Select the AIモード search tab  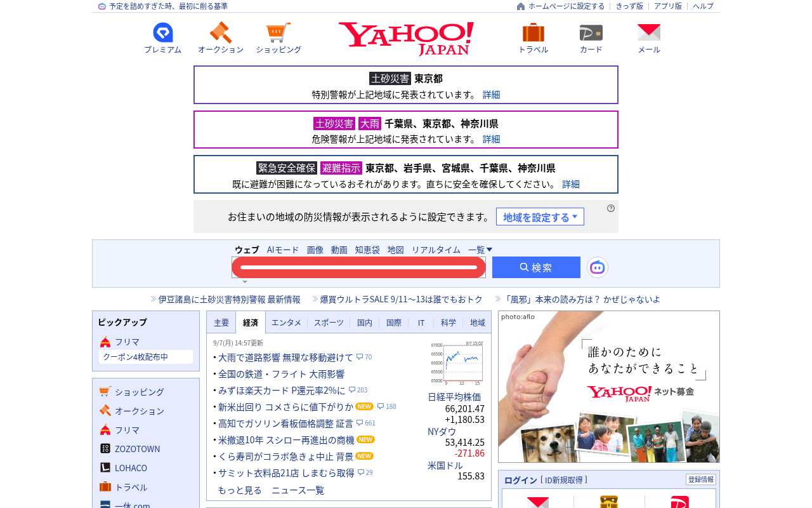point(283,250)
